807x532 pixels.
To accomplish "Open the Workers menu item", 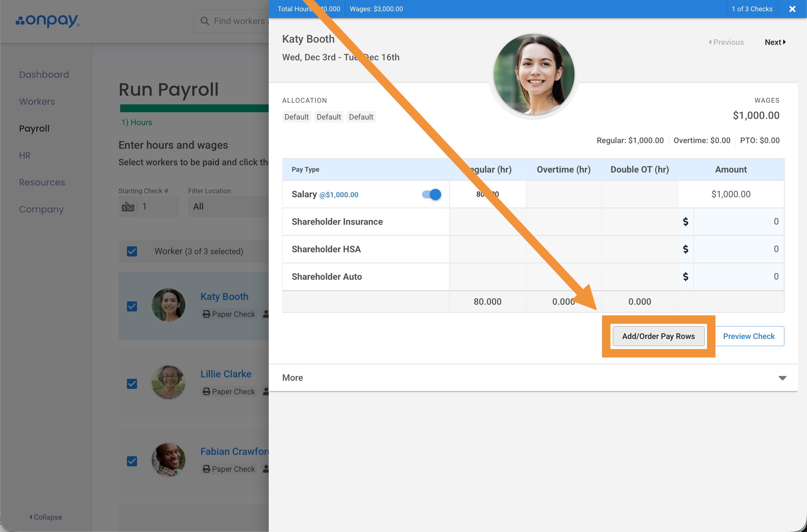I will pyautogui.click(x=37, y=102).
